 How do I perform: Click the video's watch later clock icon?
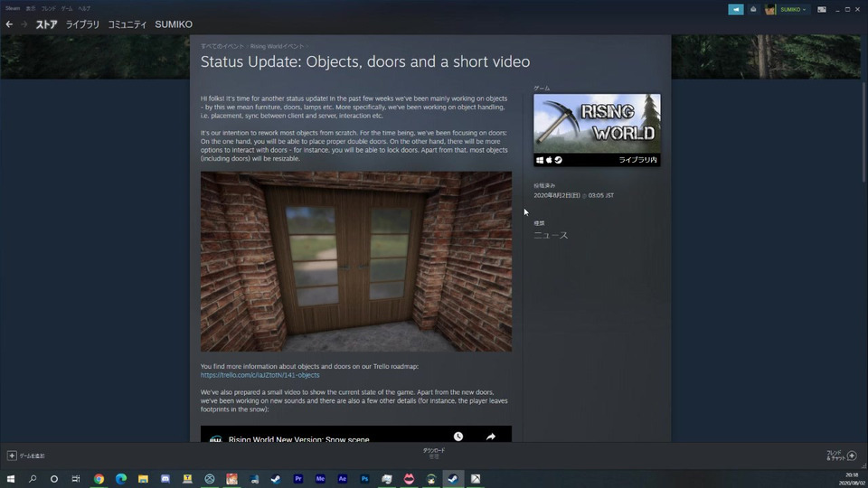[458, 436]
